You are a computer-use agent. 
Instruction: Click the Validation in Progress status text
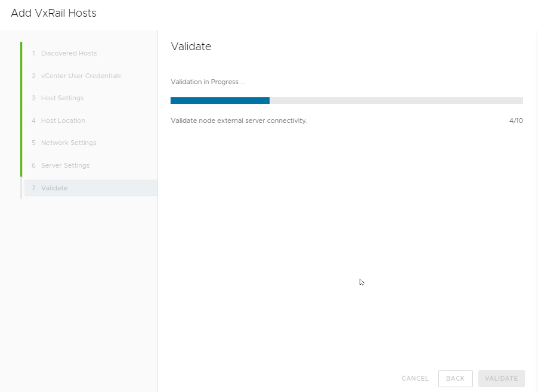tap(208, 82)
